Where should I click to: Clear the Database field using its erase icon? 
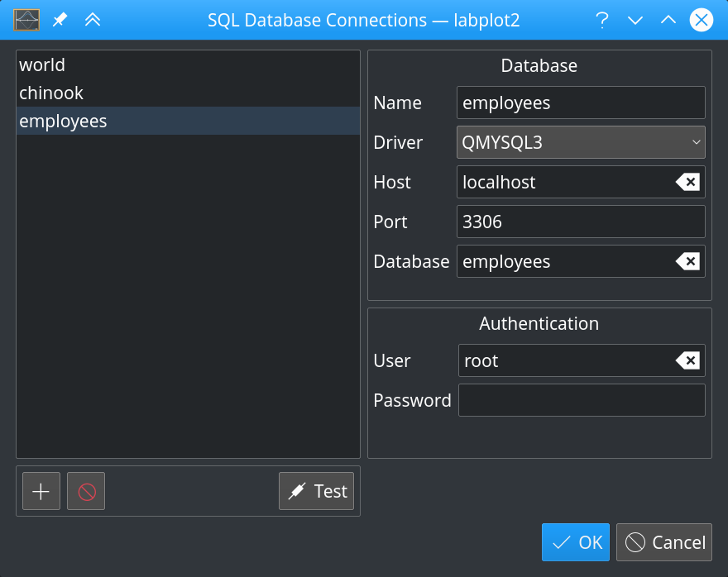tap(687, 261)
